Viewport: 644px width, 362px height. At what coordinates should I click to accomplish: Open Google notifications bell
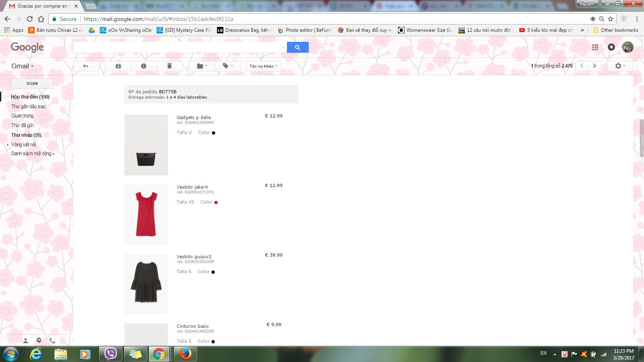611,47
